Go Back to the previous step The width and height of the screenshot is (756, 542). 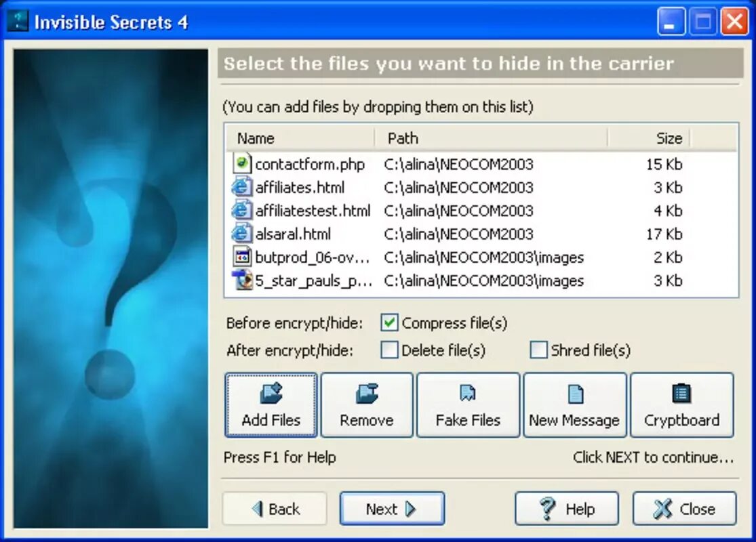pyautogui.click(x=275, y=509)
